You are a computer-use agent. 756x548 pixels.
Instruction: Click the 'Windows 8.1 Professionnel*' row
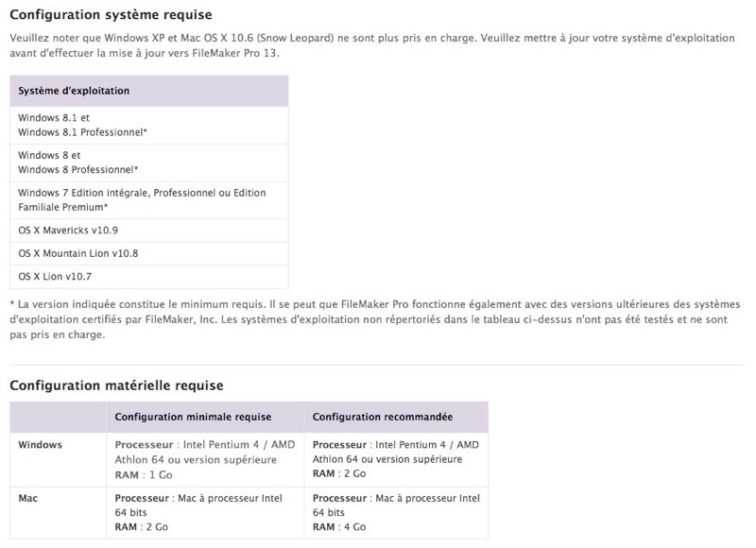click(x=149, y=125)
